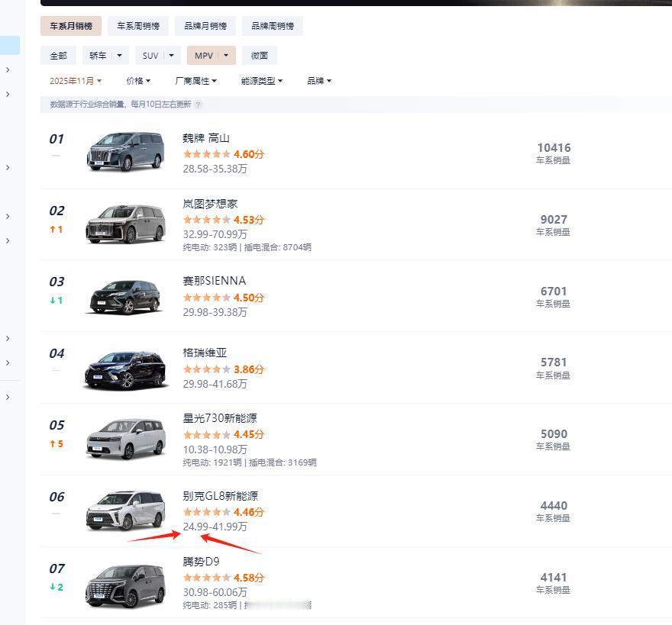Switch to the 品牌月销榜 tab

pos(205,26)
